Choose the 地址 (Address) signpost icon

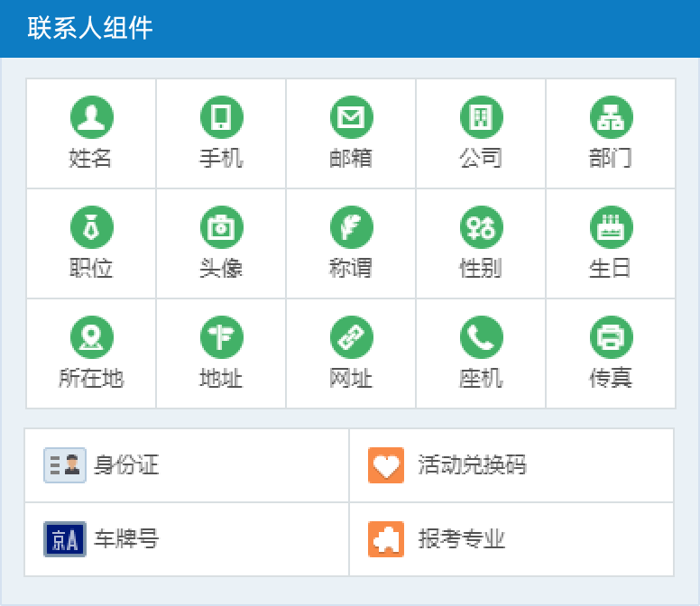click(221, 337)
